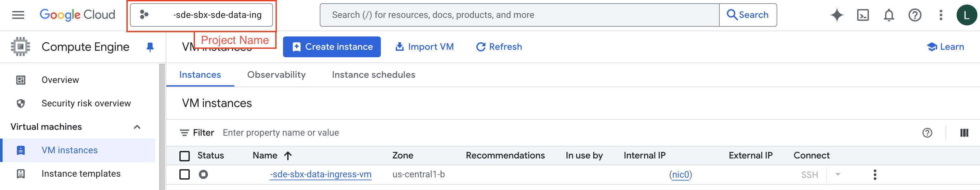Open the main navigation hamburger menu
The width and height of the screenshot is (980, 190).
18,15
